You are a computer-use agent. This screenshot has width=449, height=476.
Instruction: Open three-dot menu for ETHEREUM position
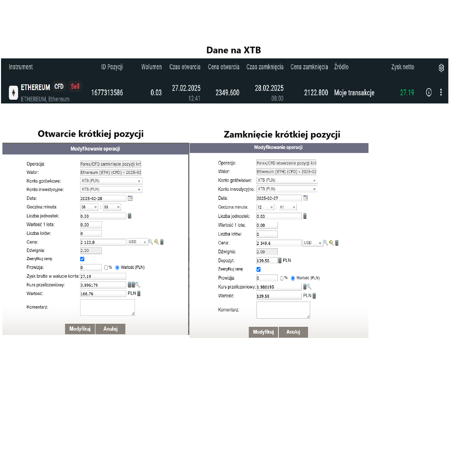[x=441, y=92]
